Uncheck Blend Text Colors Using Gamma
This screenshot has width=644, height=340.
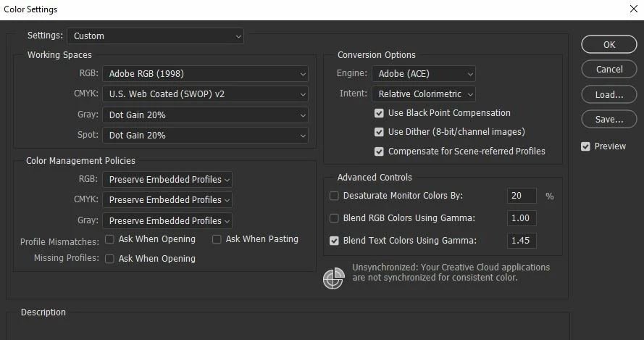[x=335, y=241]
